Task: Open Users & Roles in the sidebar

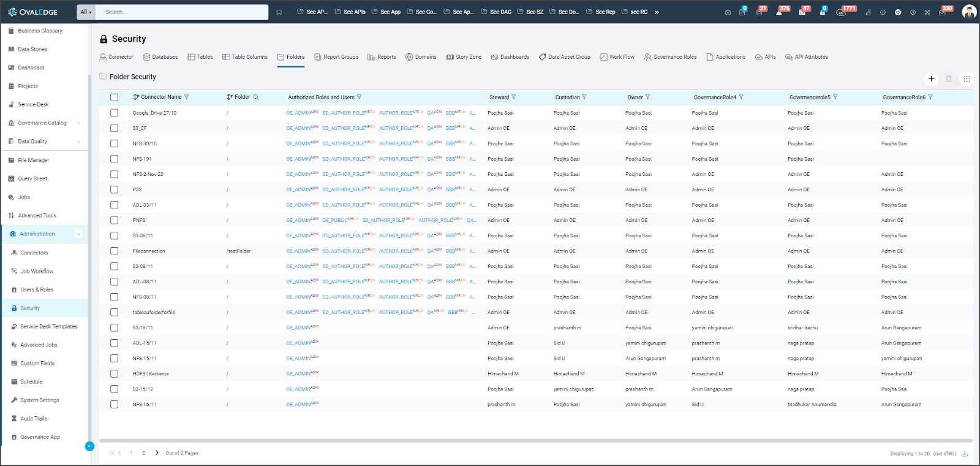Action: pyautogui.click(x=37, y=289)
